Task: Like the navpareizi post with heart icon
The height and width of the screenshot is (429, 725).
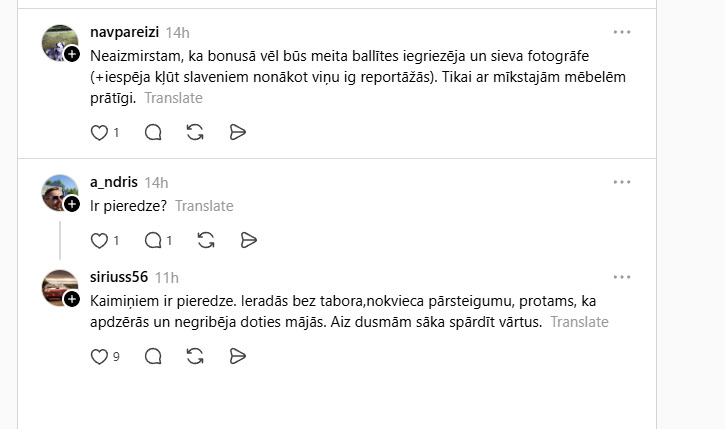Action: pyautogui.click(x=99, y=132)
